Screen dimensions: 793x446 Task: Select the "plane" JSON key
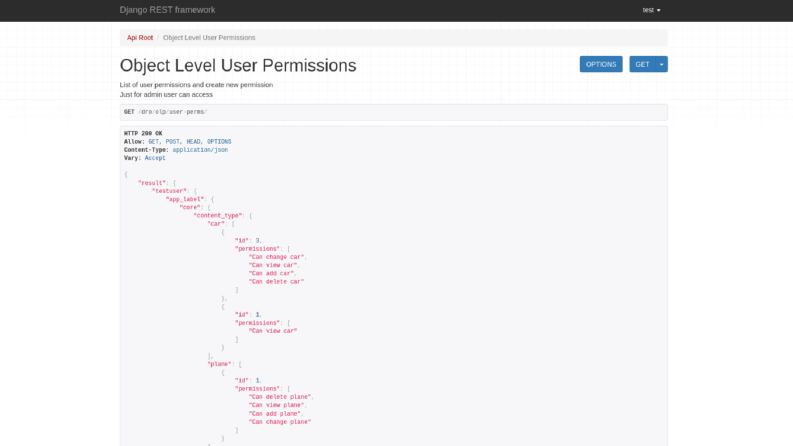click(x=219, y=364)
